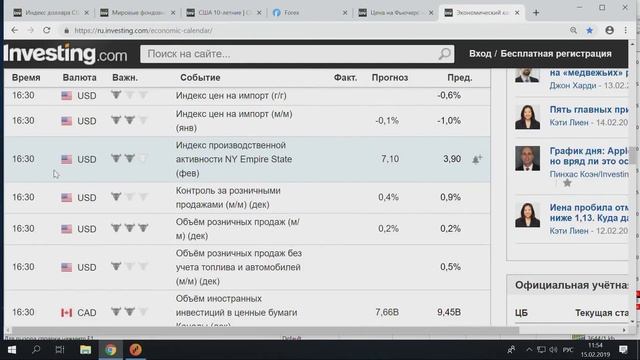Switch to the США 10-летние tab
The image size is (640, 360).
click(223, 13)
